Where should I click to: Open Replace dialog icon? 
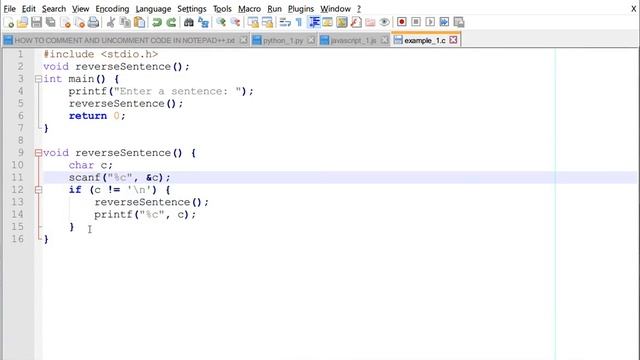coord(203,22)
